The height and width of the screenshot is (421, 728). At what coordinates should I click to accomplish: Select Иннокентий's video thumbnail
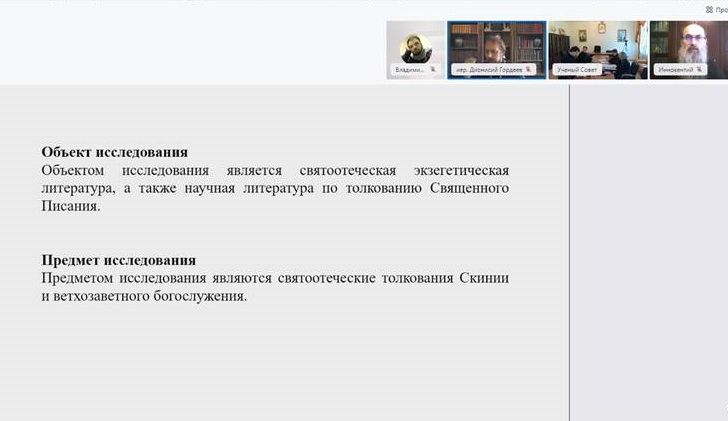(x=688, y=44)
